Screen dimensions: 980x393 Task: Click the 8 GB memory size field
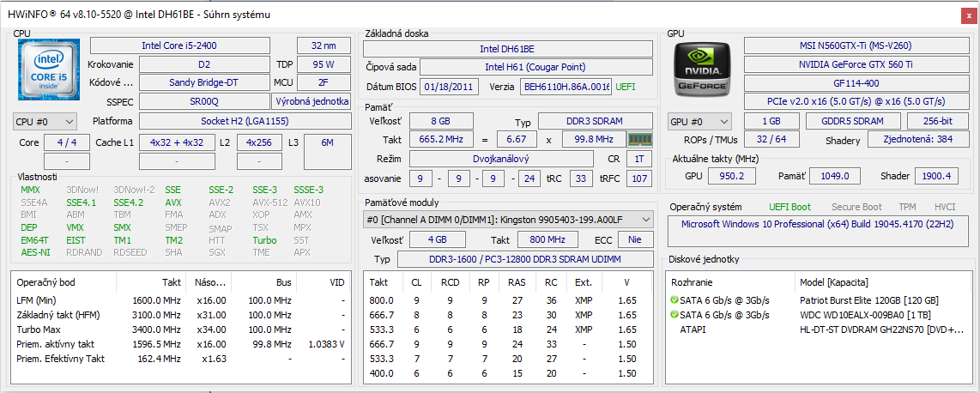coord(441,121)
